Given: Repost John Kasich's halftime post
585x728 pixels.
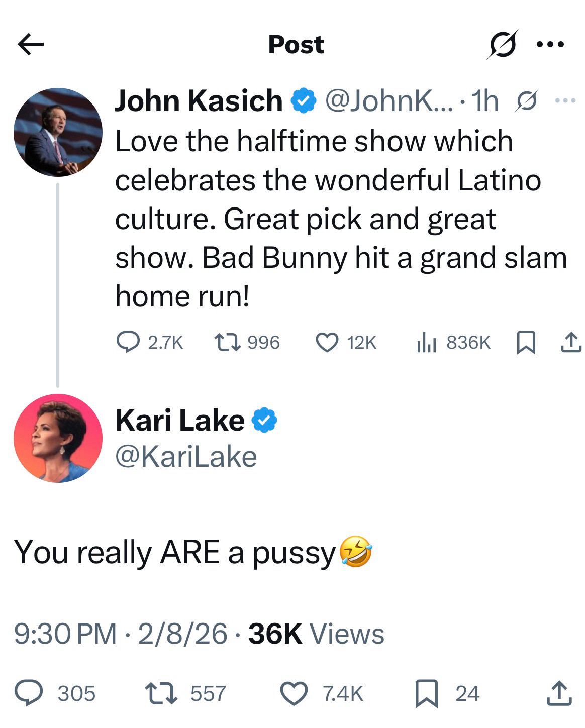Looking at the screenshot, I should point(225,342).
